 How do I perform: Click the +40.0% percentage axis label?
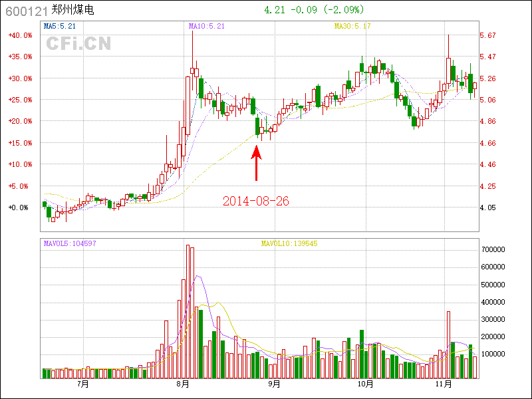pos(20,35)
